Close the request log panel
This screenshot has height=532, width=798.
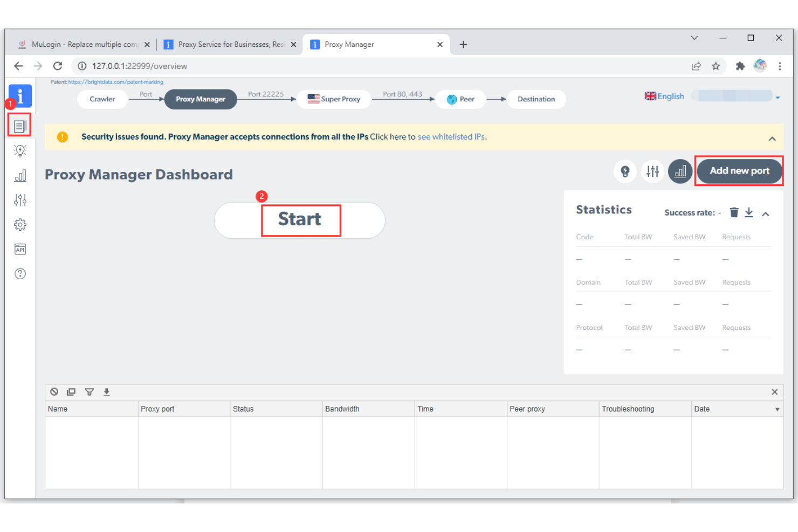pyautogui.click(x=774, y=392)
